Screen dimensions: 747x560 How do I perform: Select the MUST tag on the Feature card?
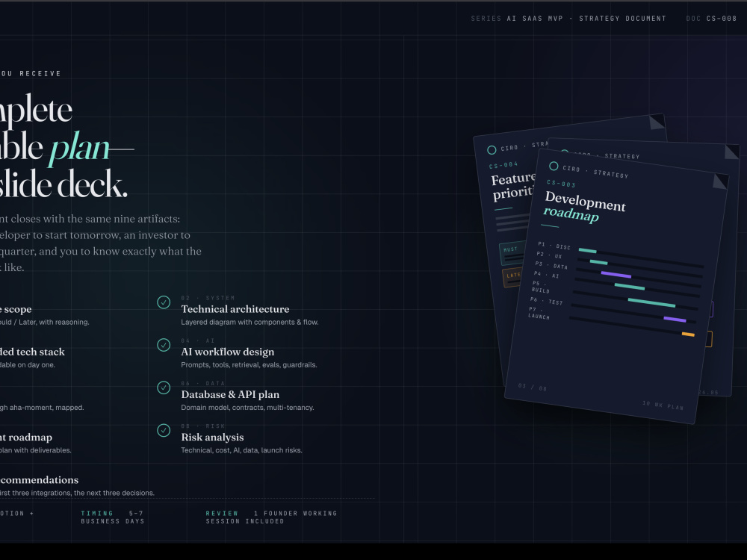pyautogui.click(x=512, y=255)
